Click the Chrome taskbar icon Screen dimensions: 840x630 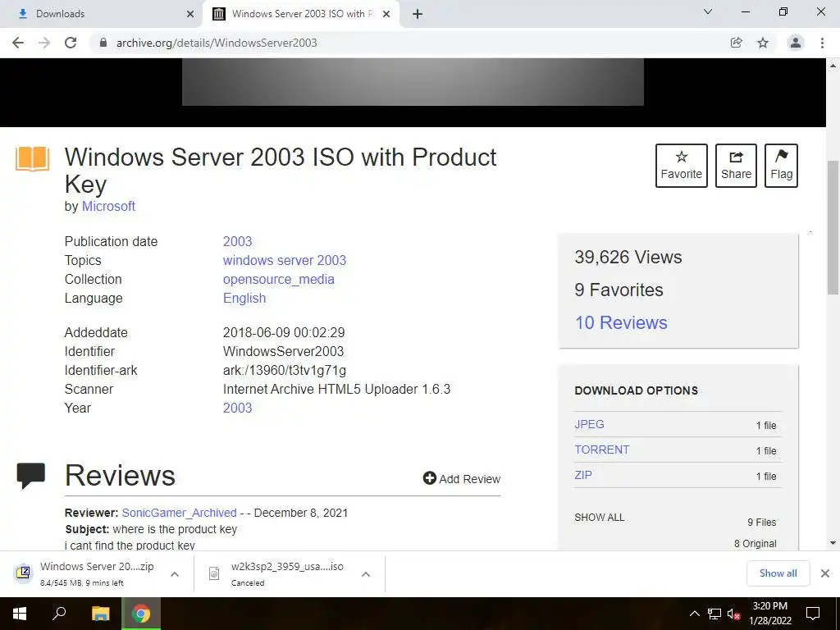pyautogui.click(x=141, y=614)
